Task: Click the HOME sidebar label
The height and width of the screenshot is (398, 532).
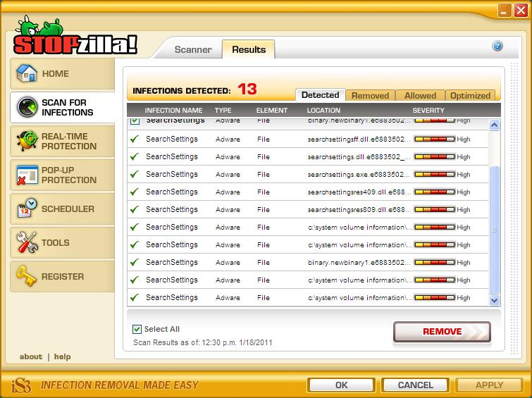Action: pyautogui.click(x=55, y=74)
